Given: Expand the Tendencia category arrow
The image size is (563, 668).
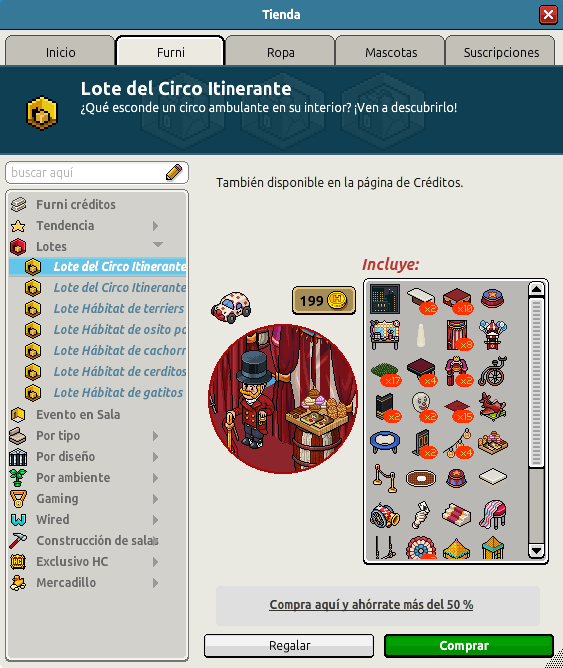Looking at the screenshot, I should coord(155,226).
